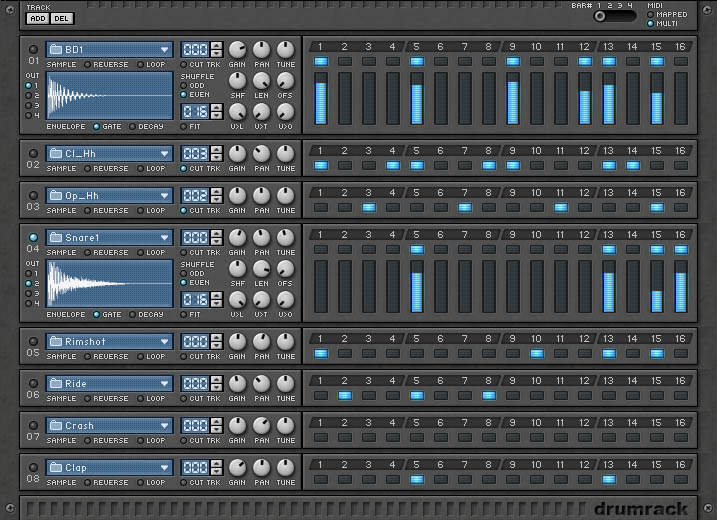The image size is (717, 520).
Task: Toggle the track 01 select LED
Action: click(33, 49)
